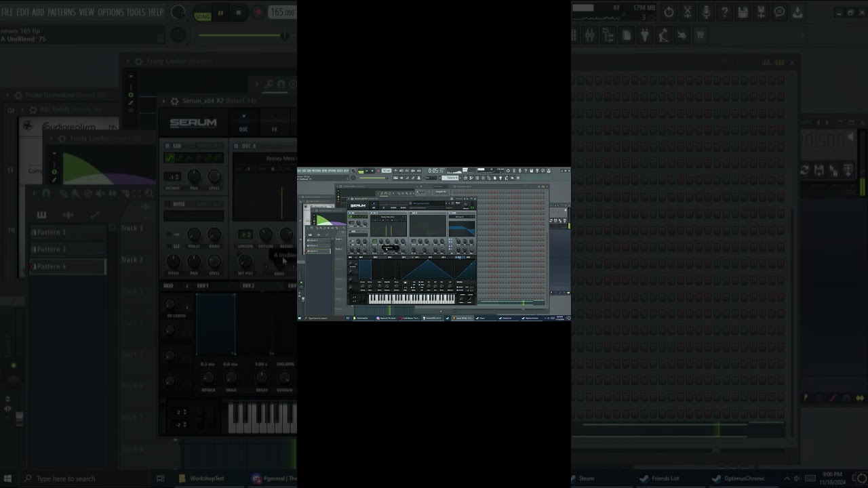
Task: Open the PATTERNS menu in the enlarged backdrop
Action: tap(62, 12)
